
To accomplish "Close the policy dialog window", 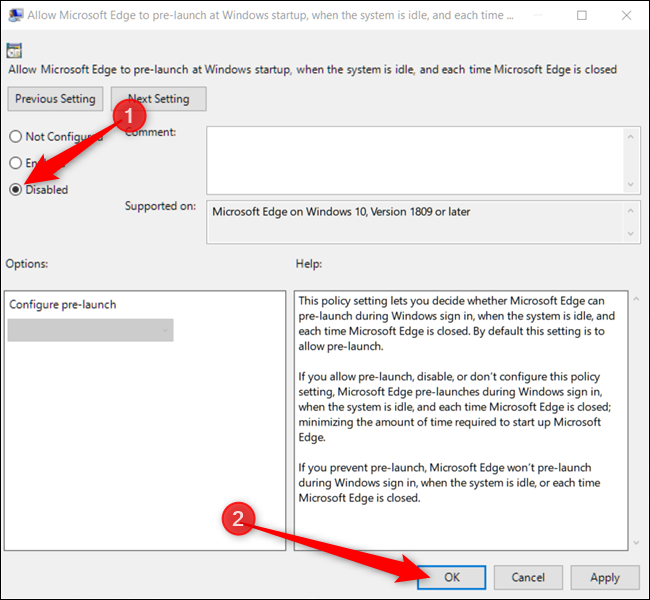I will pos(626,15).
